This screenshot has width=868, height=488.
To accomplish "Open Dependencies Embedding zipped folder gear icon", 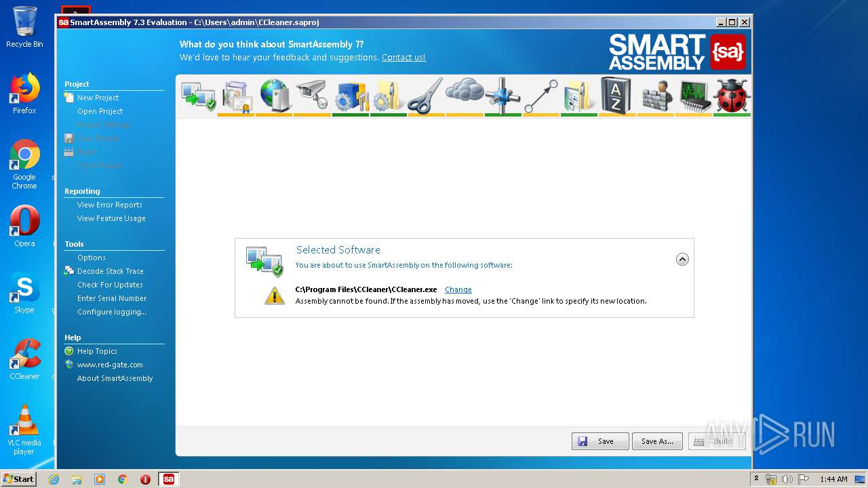I will (x=389, y=96).
